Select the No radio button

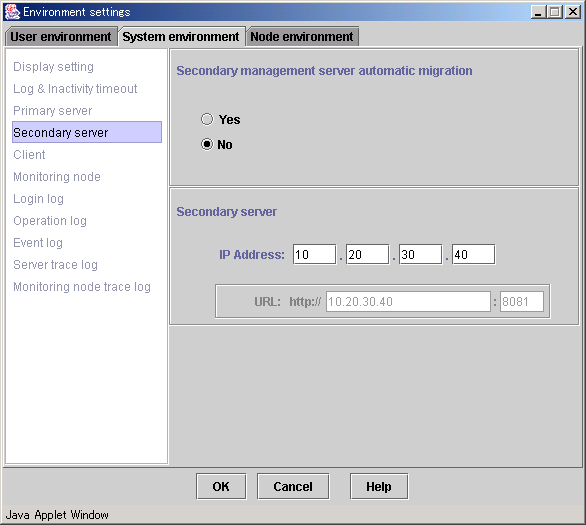pyautogui.click(x=207, y=144)
